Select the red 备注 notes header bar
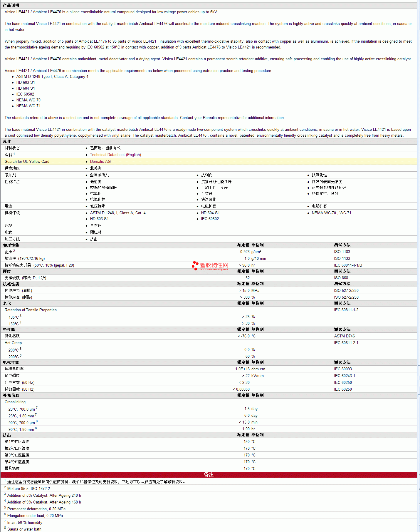This screenshot has width=420, height=532. [209, 474]
